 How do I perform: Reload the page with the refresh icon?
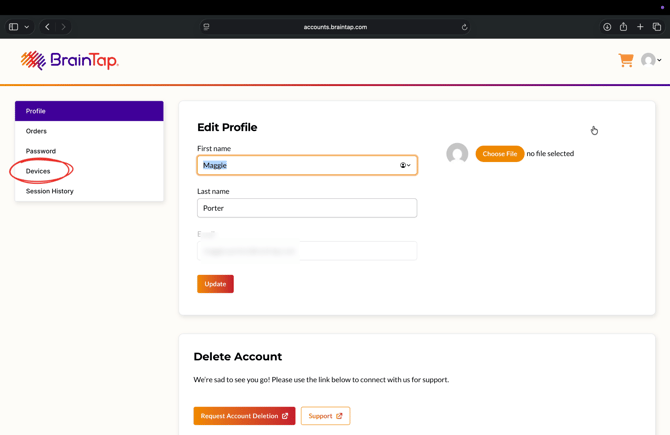pyautogui.click(x=464, y=27)
